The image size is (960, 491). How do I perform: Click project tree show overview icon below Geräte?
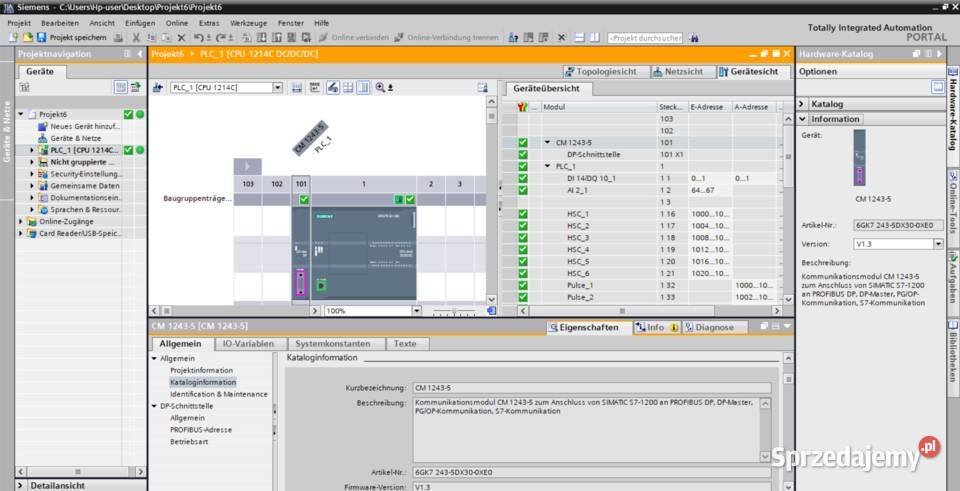[24, 88]
